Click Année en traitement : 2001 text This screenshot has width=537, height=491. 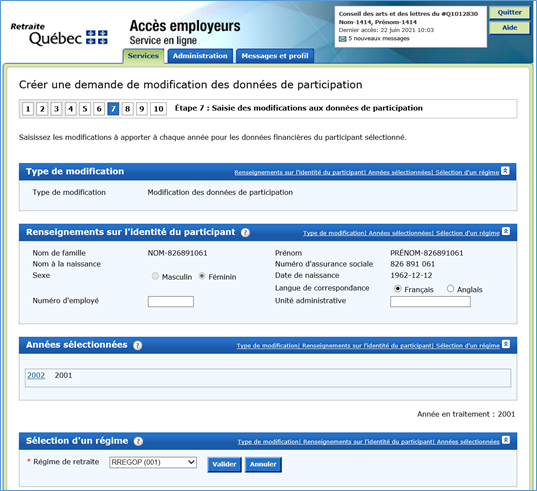pos(466,414)
